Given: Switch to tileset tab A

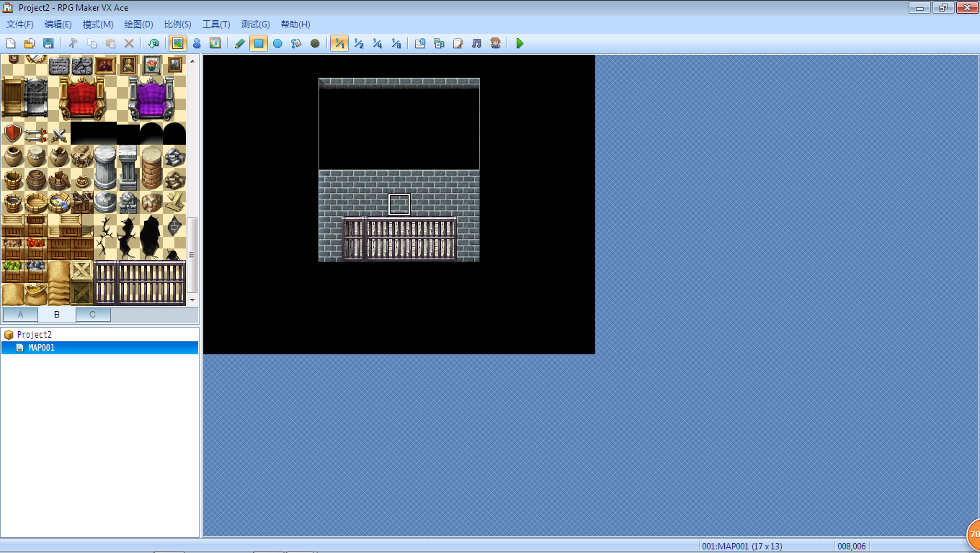Looking at the screenshot, I should [x=20, y=315].
